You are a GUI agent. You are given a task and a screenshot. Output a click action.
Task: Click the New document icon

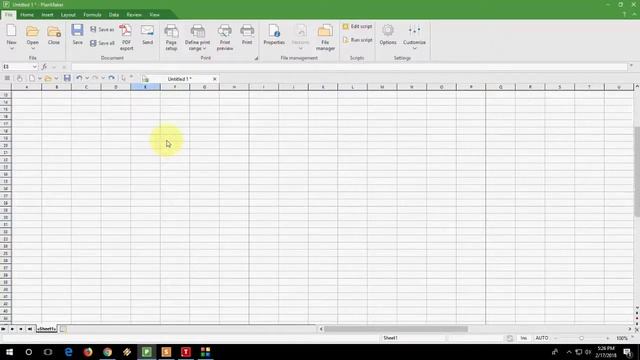(11, 31)
